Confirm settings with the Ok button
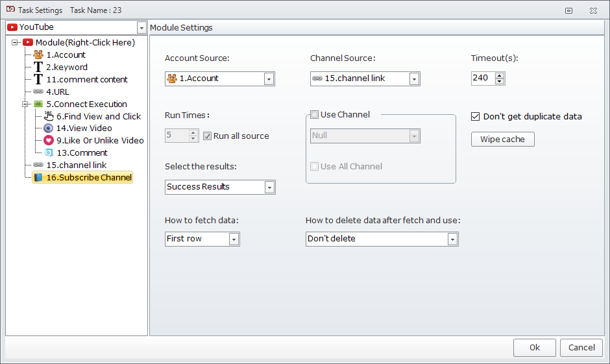This screenshot has width=610, height=364. (534, 348)
